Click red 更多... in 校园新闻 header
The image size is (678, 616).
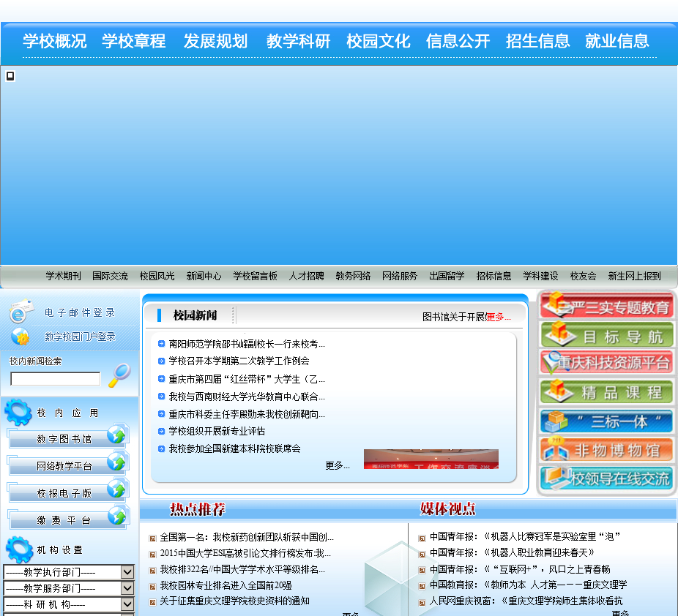pos(499,317)
